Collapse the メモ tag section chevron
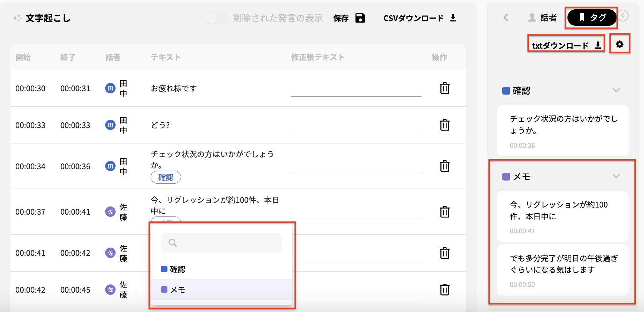644x312 pixels. pyautogui.click(x=616, y=176)
